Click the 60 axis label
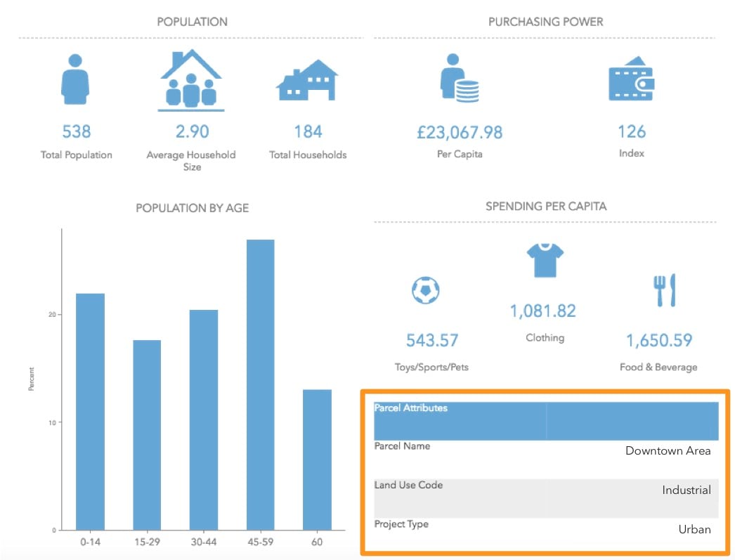 [x=317, y=542]
